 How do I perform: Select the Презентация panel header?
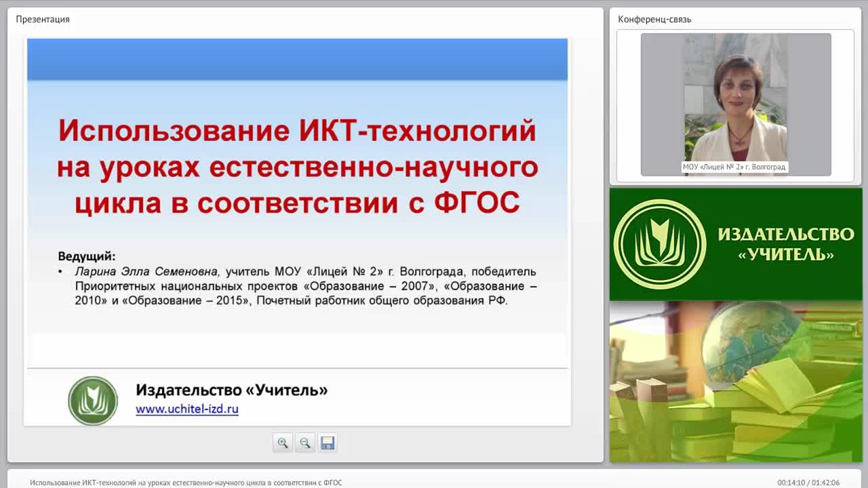click(43, 19)
